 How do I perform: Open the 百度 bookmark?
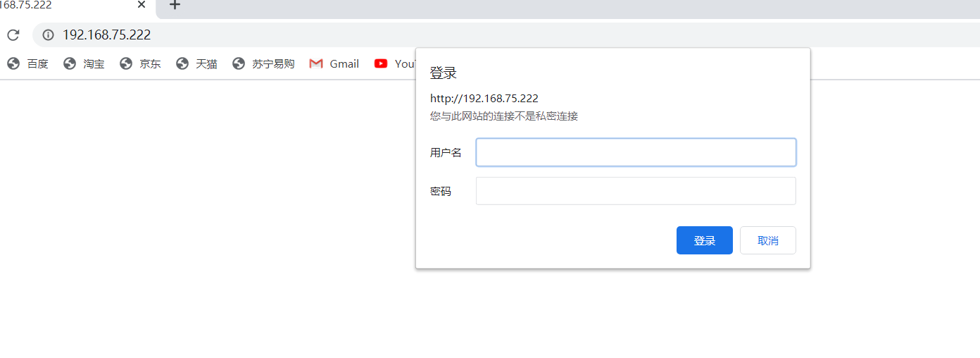(28, 63)
